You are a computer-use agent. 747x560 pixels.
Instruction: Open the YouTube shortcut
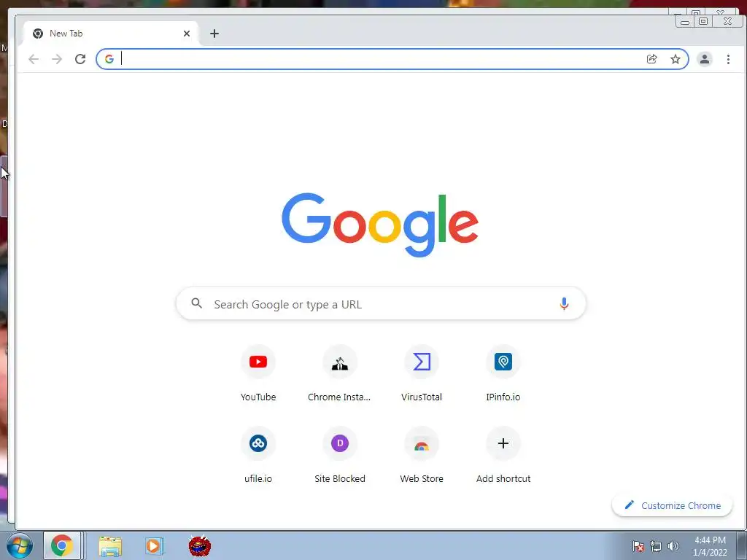pos(258,374)
